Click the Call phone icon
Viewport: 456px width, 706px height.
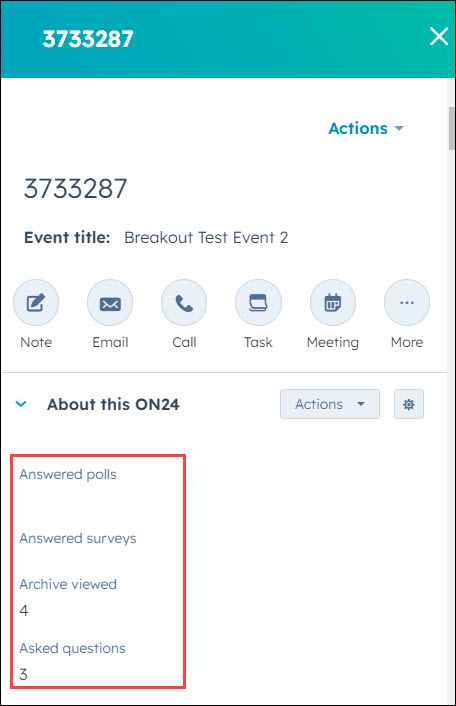pyautogui.click(x=184, y=303)
